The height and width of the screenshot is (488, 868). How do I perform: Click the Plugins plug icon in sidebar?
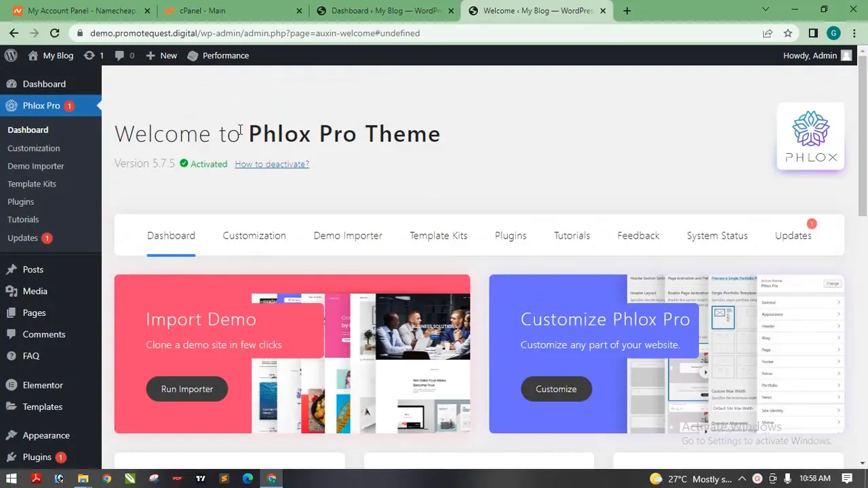click(12, 457)
